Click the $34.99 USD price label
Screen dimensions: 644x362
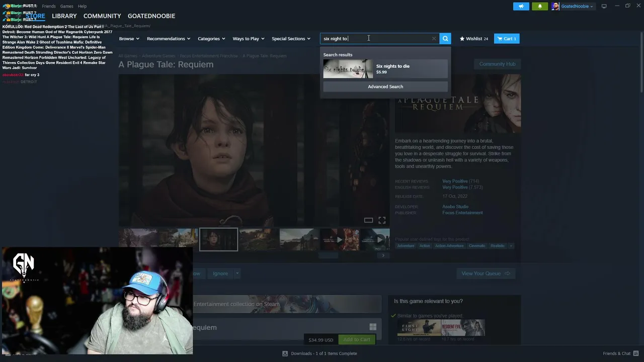coord(320,340)
